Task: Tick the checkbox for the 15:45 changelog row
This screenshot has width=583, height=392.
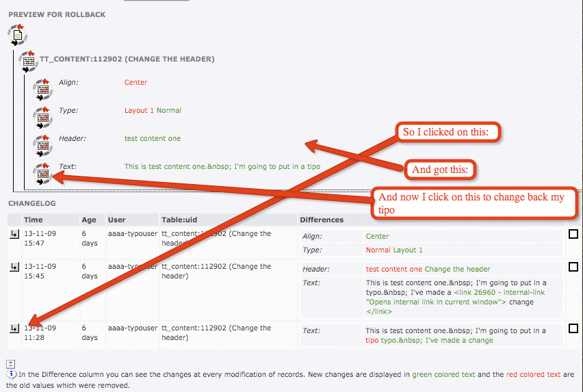Action: (573, 267)
